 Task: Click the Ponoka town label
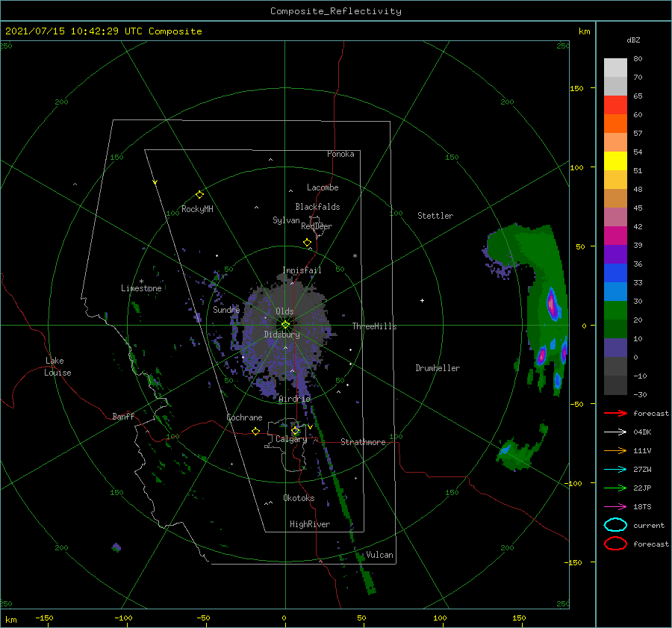click(340, 154)
